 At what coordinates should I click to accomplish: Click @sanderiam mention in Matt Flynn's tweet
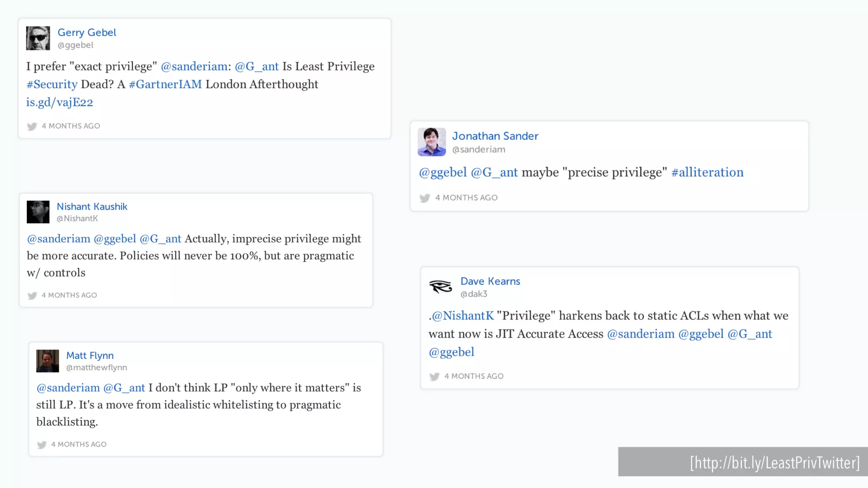click(68, 388)
